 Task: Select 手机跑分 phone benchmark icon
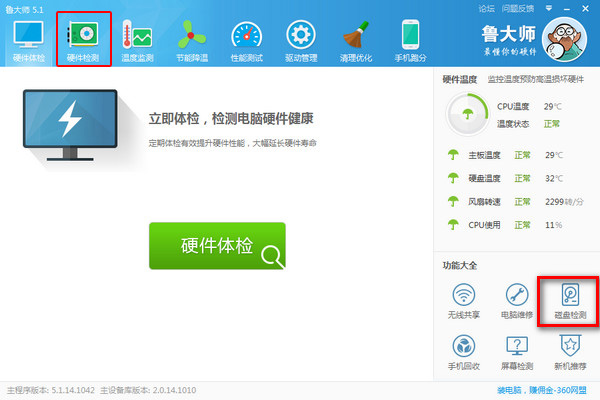coord(411,40)
